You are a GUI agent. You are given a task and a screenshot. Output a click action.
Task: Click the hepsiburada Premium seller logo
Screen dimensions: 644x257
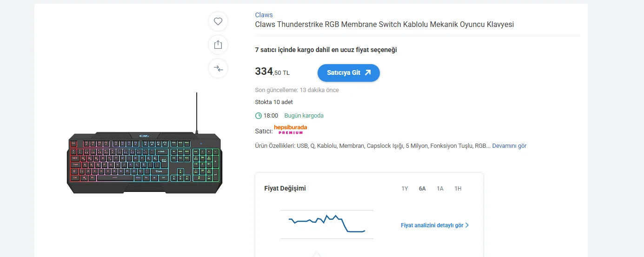click(x=291, y=129)
